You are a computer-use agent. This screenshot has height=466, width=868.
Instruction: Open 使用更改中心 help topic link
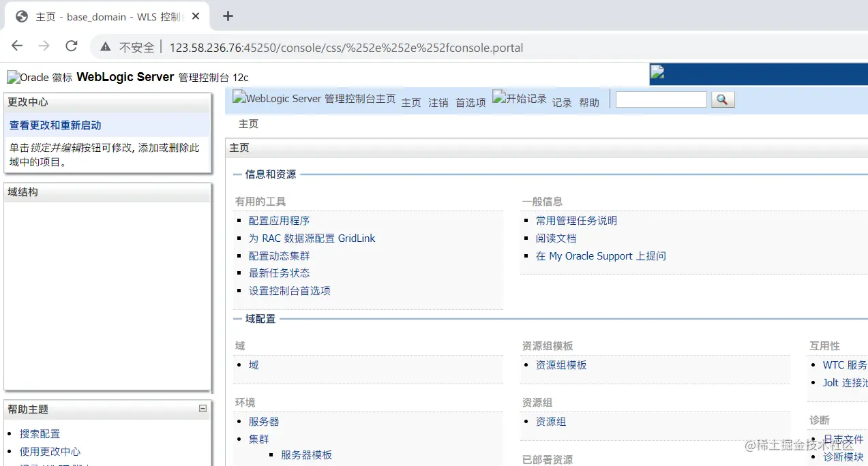pyautogui.click(x=50, y=452)
